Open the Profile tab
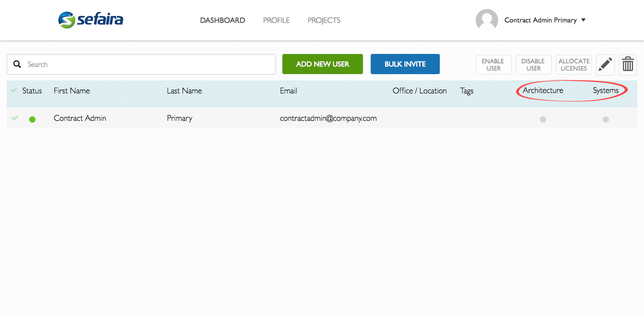644x315 pixels. (x=276, y=20)
